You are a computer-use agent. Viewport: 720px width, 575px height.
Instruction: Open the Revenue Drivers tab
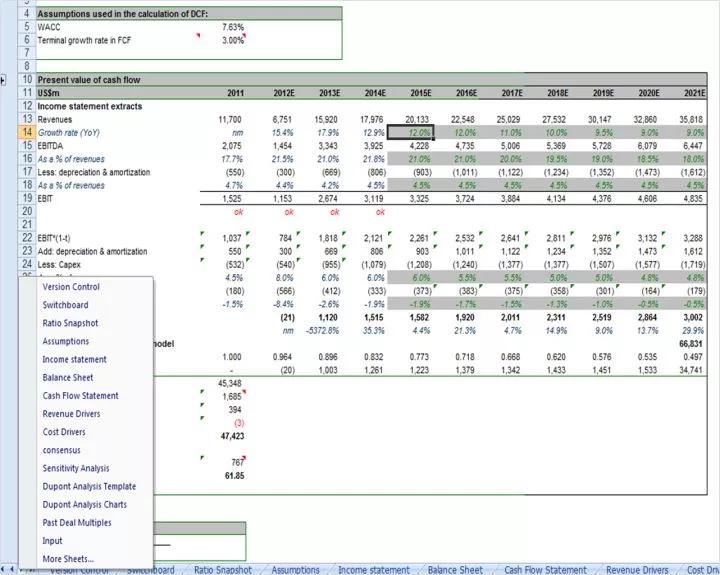tap(636, 570)
